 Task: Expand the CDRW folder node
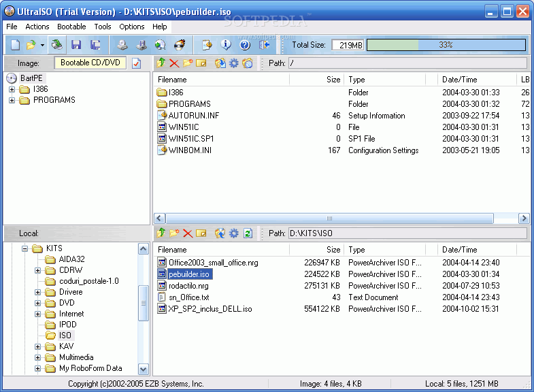(x=37, y=270)
